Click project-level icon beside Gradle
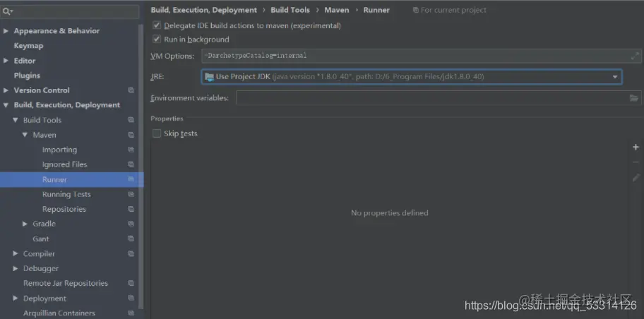Image resolution: width=644 pixels, height=319 pixels. pyautogui.click(x=131, y=224)
